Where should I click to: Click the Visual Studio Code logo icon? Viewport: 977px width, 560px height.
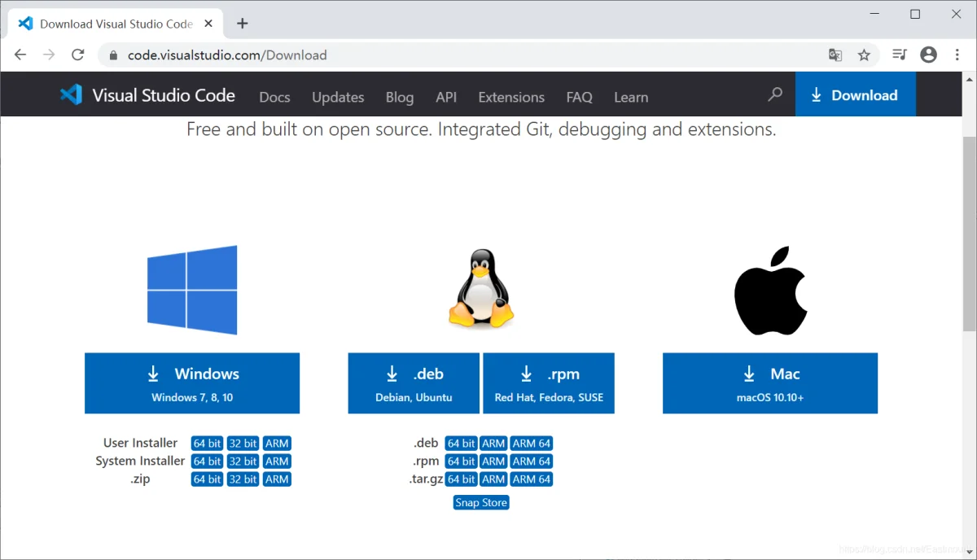72,95
